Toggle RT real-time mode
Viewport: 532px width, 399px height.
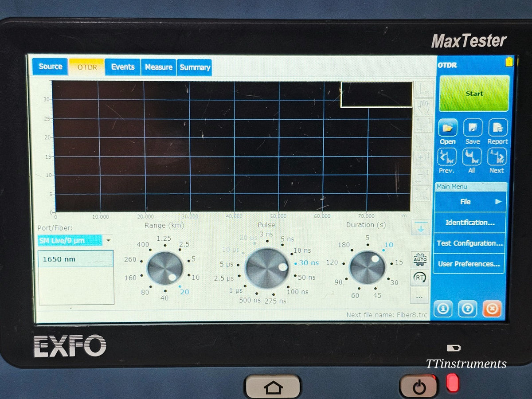point(419,278)
